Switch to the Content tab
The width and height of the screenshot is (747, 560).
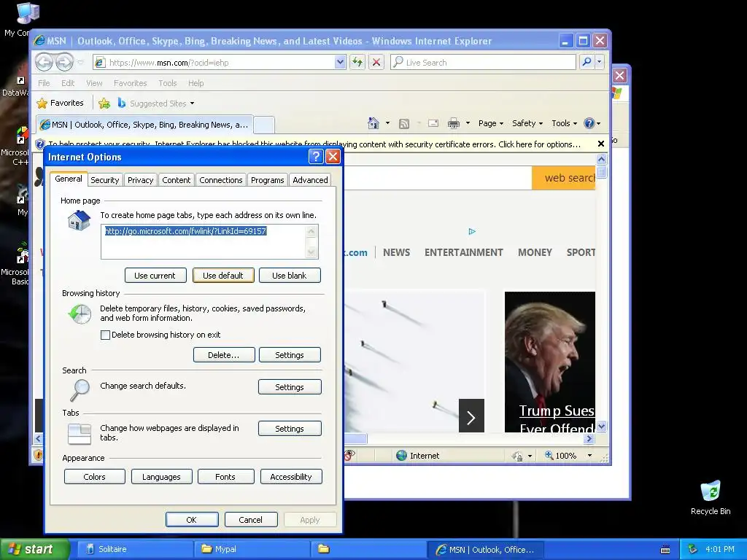click(176, 180)
